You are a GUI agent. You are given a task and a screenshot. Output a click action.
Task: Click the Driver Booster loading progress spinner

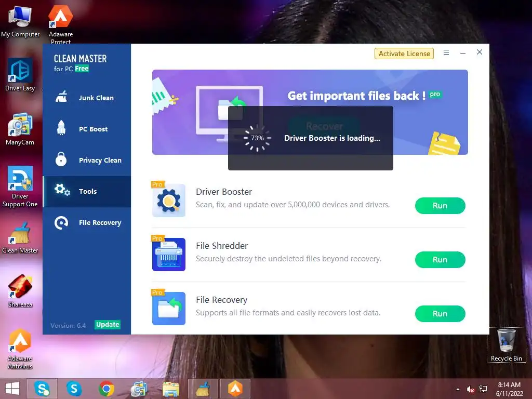coord(257,138)
